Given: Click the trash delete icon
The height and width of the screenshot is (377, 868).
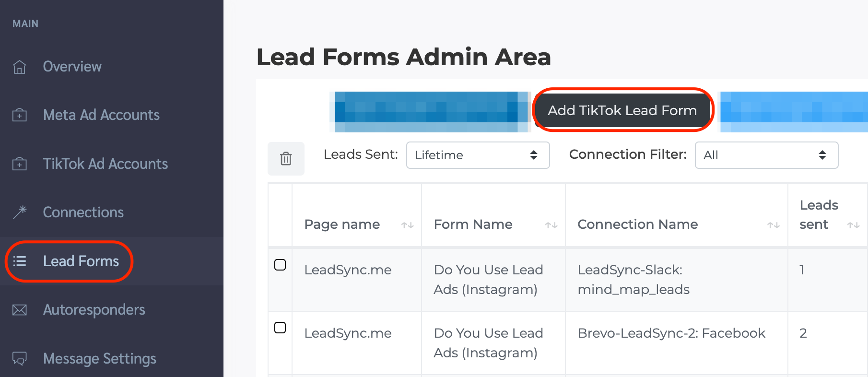Looking at the screenshot, I should 286,158.
